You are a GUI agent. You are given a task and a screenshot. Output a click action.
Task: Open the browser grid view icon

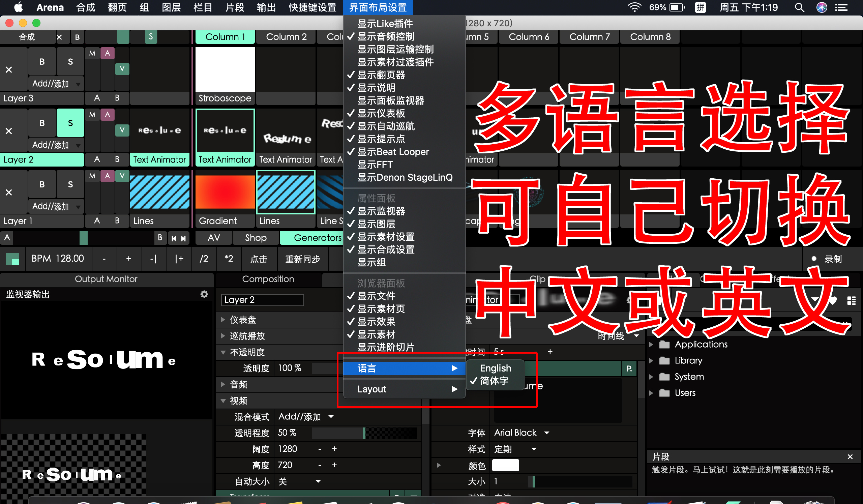pos(851,301)
